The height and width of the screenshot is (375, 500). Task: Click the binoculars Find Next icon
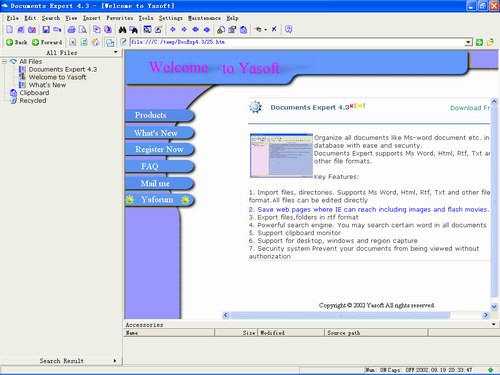pyautogui.click(x=134, y=30)
